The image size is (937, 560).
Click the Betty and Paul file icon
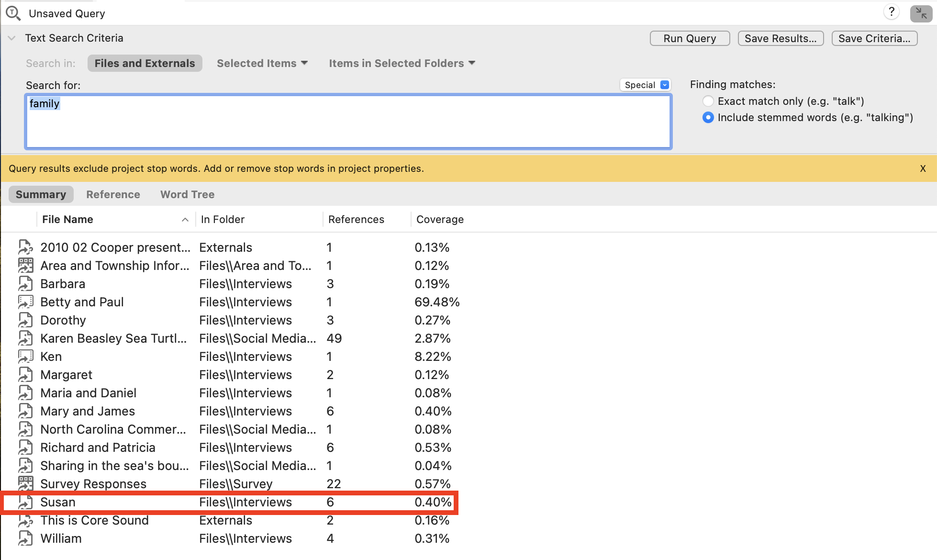[x=25, y=302]
